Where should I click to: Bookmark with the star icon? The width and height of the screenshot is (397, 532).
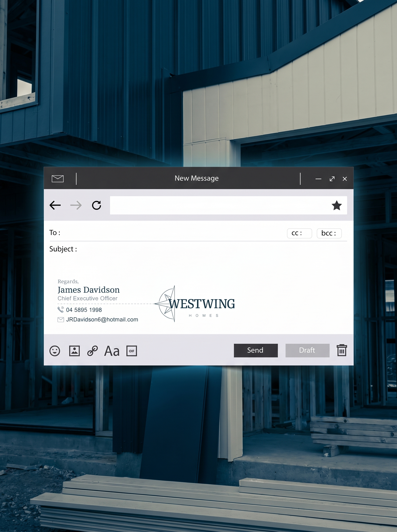[337, 205]
